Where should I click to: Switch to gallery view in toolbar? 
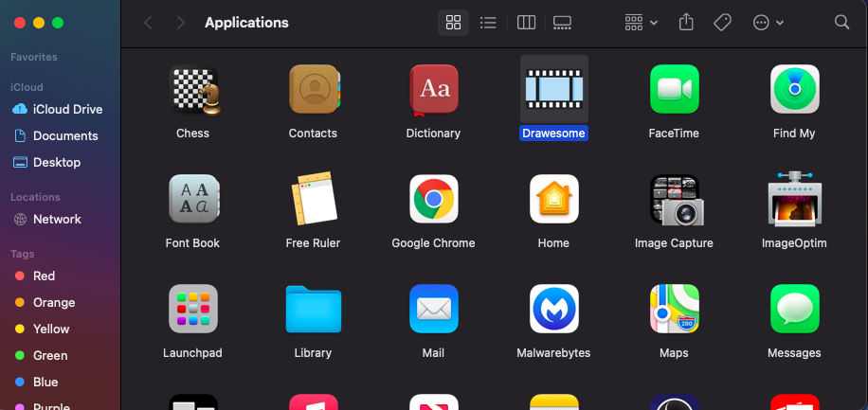point(562,23)
